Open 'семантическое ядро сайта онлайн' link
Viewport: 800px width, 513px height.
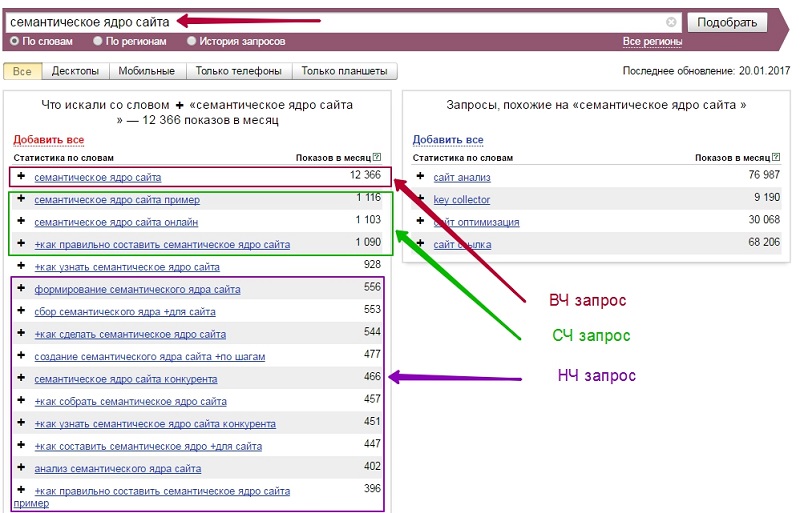[116, 223]
